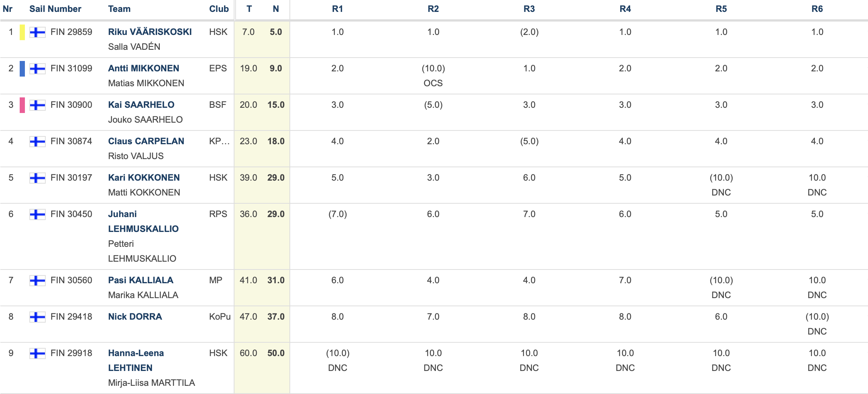Click the flag next to FIN 30900
This screenshot has height=394, width=868.
[38, 105]
